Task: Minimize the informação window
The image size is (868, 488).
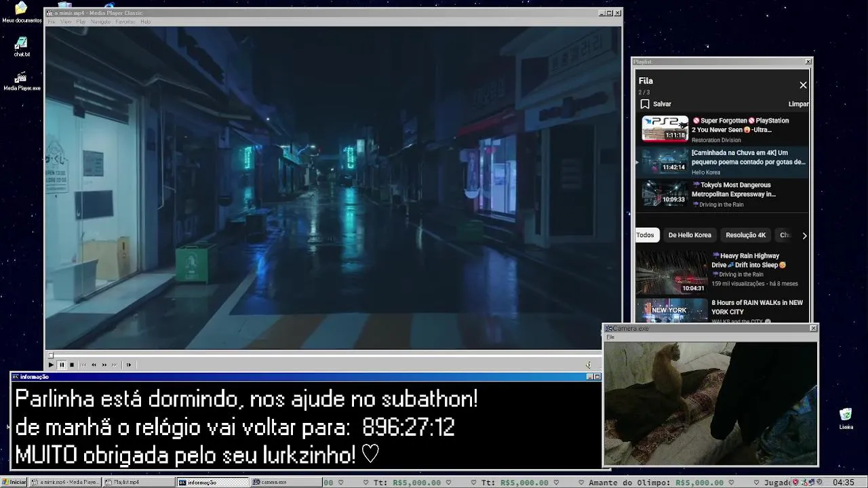Action: (589, 377)
